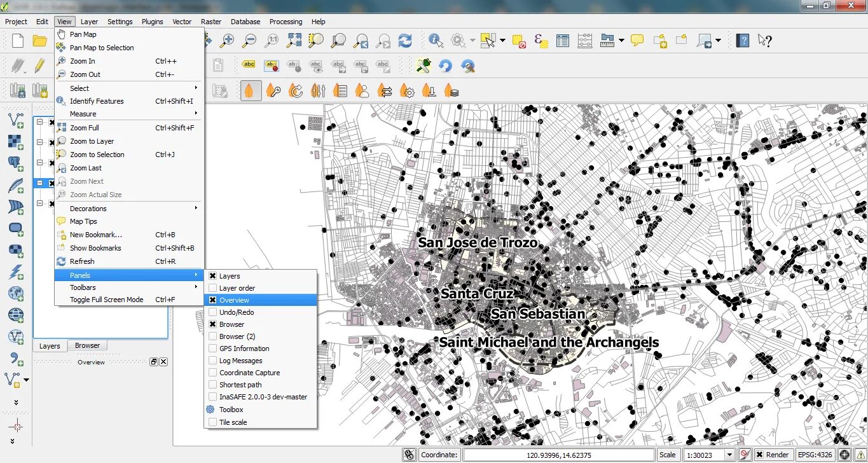Screen dimensions: 868x463
Task: Click the highlighted InaSAFE orange dock icon
Action: (x=251, y=90)
